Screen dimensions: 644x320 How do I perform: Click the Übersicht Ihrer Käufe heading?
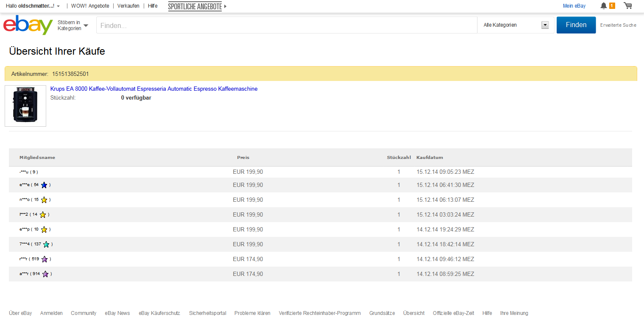coord(57,51)
